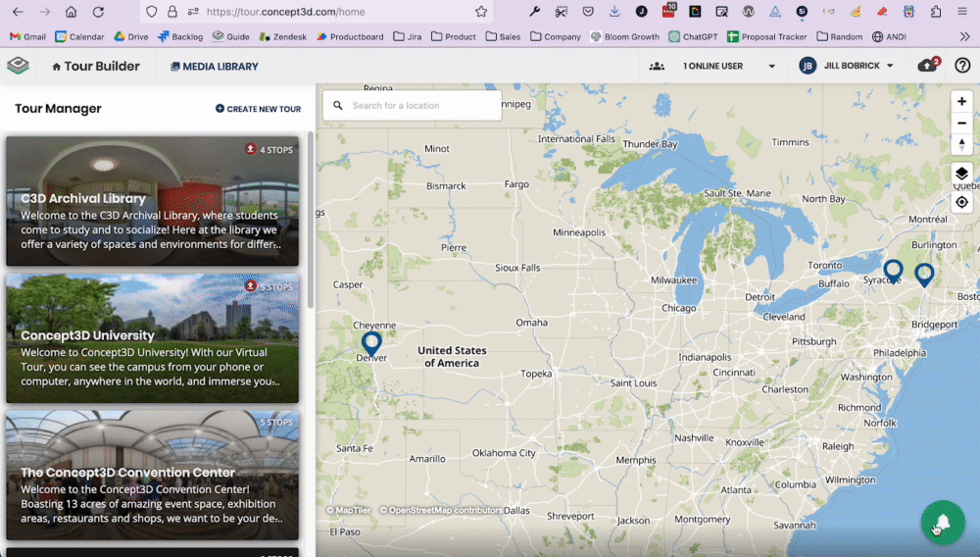Viewport: 980px width, 557px height.
Task: Open the Productboard bookmark
Action: tap(350, 37)
